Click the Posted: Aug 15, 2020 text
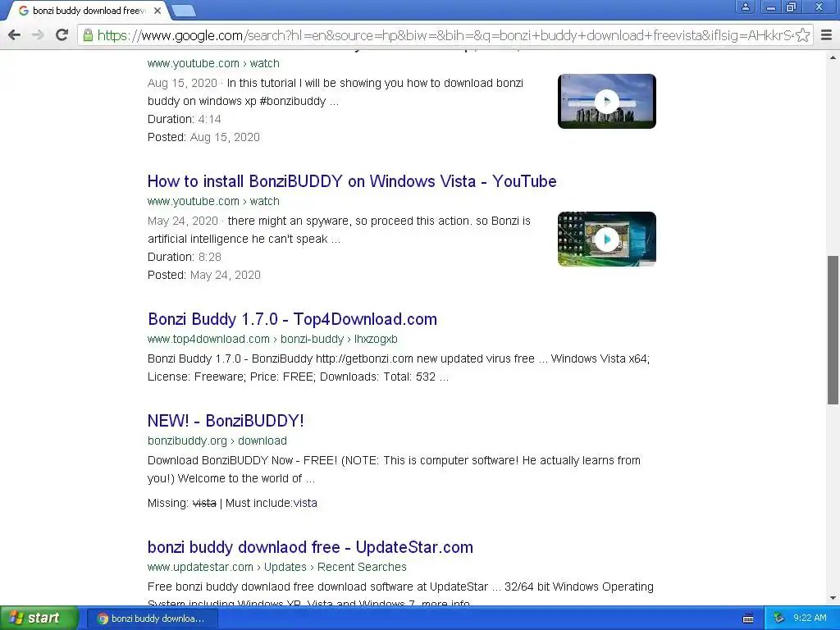840x630 pixels. click(203, 137)
